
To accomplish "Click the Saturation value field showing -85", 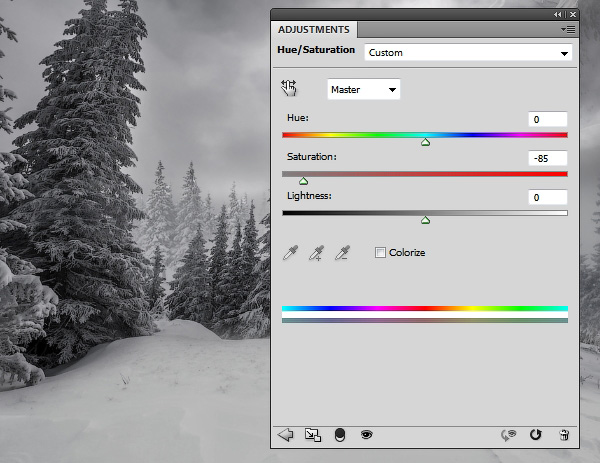I will pos(548,158).
